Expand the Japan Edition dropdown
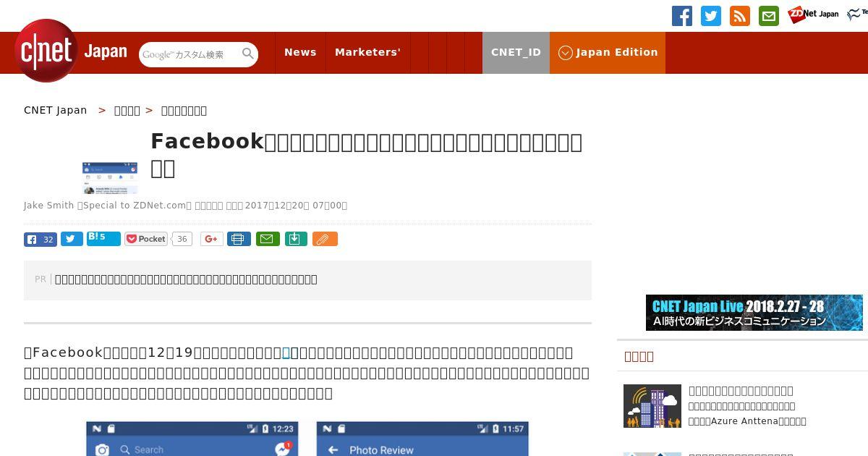This screenshot has width=868, height=456. [608, 52]
